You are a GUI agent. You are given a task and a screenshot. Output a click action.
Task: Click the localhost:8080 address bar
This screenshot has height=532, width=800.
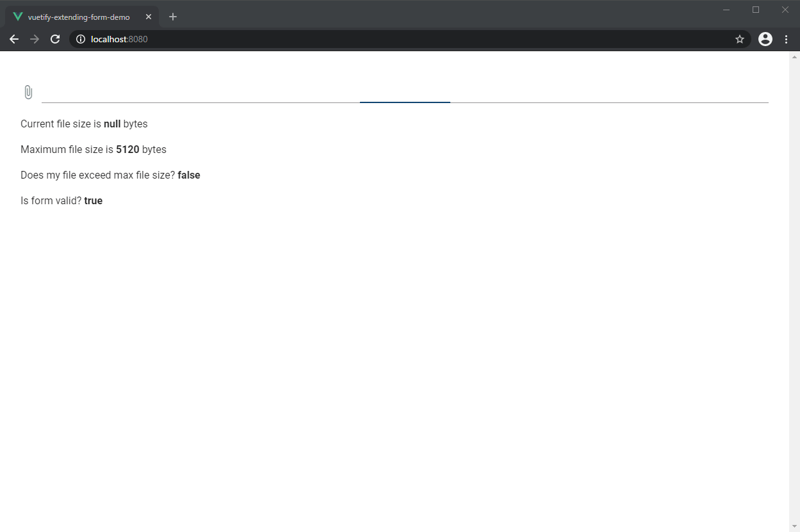pyautogui.click(x=384, y=39)
